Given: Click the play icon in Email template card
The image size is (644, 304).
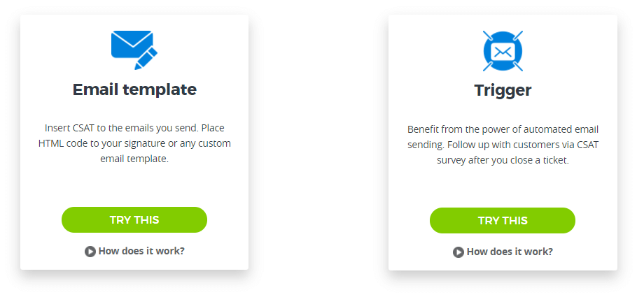Looking at the screenshot, I should click(x=90, y=252).
